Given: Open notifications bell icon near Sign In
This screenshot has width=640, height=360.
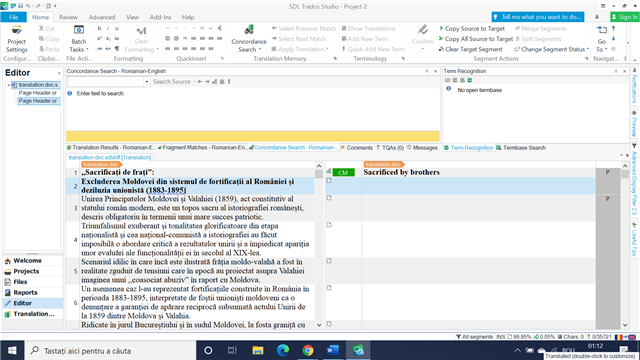Looking at the screenshot, I should coord(597,17).
